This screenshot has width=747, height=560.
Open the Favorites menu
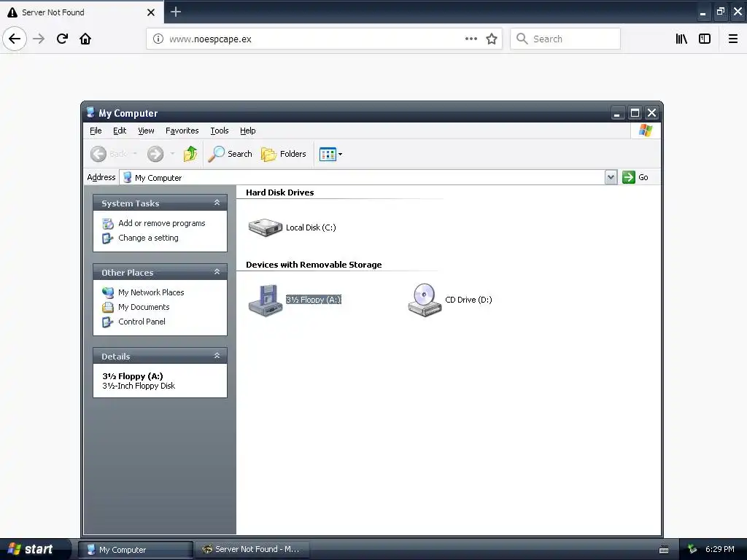point(182,131)
